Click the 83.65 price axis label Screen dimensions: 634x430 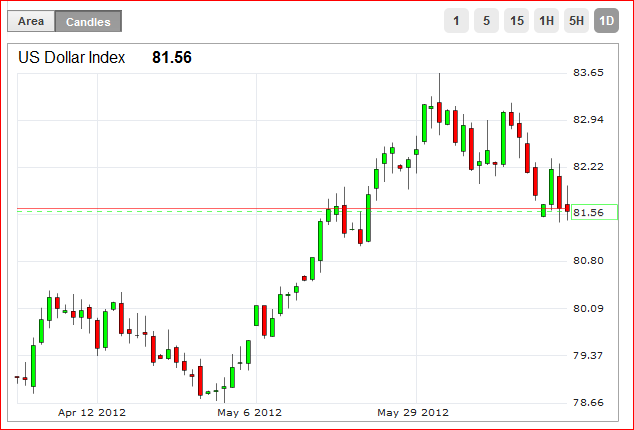pyautogui.click(x=588, y=73)
